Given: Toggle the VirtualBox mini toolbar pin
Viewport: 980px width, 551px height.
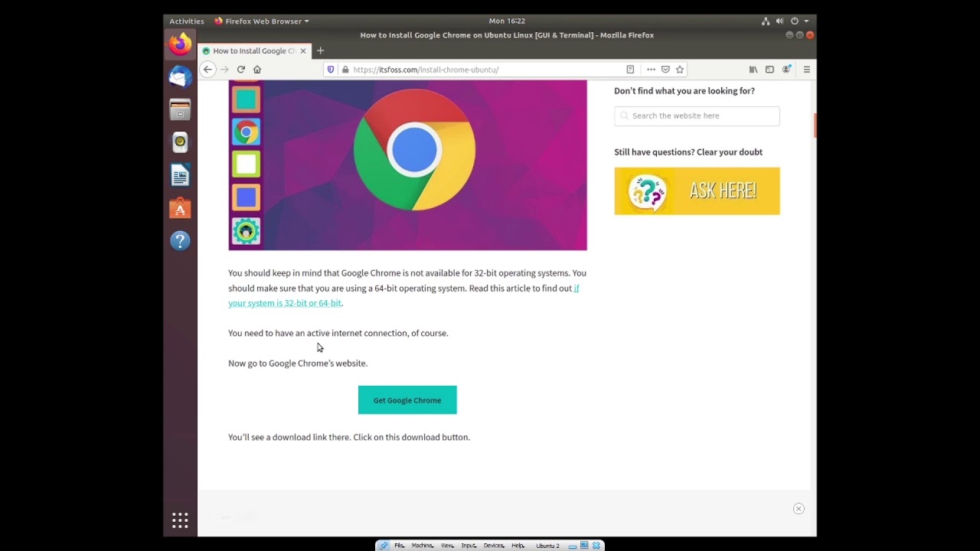Looking at the screenshot, I should click(x=384, y=546).
